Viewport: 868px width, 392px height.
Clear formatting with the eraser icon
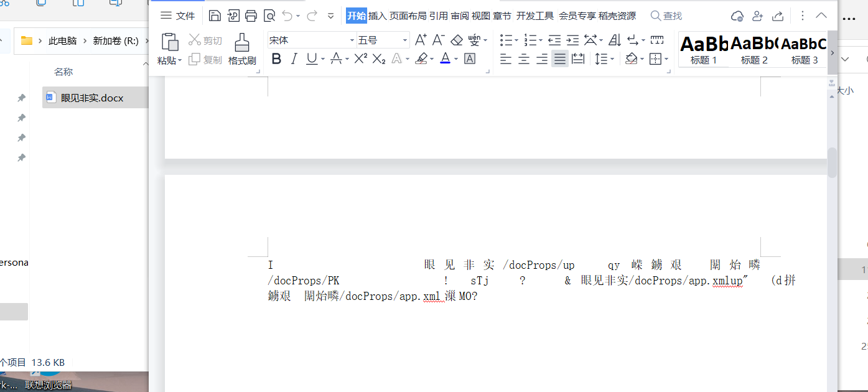pos(457,40)
